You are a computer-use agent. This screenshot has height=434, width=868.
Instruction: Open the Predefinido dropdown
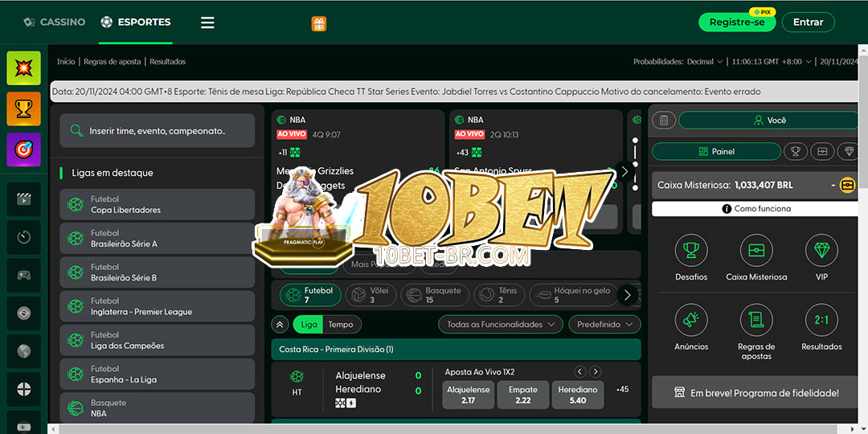[604, 325]
